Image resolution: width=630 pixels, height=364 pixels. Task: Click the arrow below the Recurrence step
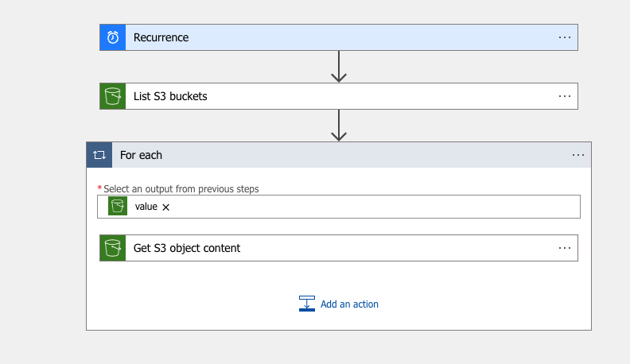(x=339, y=67)
